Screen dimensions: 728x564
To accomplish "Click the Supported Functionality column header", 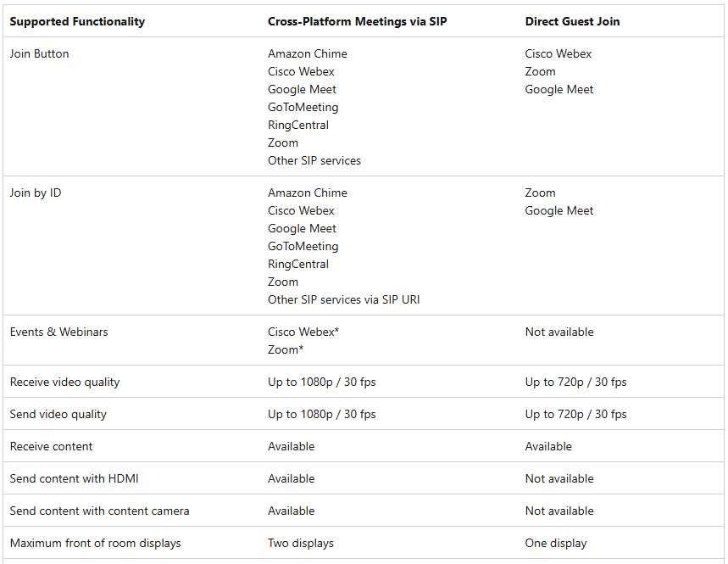I will [x=77, y=21].
